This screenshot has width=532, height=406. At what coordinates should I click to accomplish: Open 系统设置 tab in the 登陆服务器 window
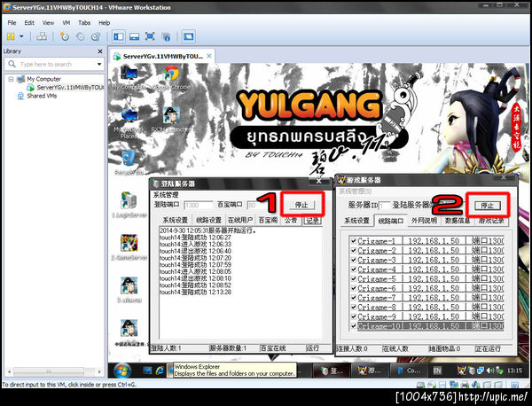(175, 220)
